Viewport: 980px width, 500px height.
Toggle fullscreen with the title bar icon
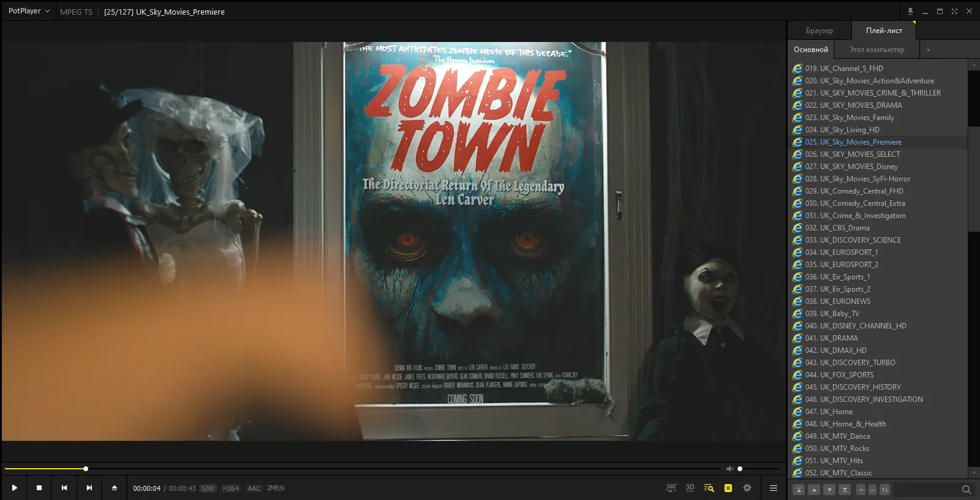954,11
